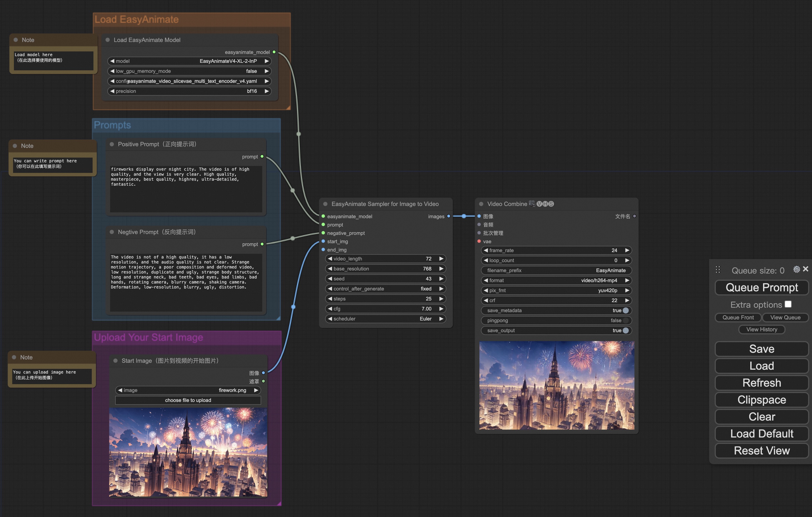
Task: Click choose file to upload in Start Image
Action: click(188, 400)
